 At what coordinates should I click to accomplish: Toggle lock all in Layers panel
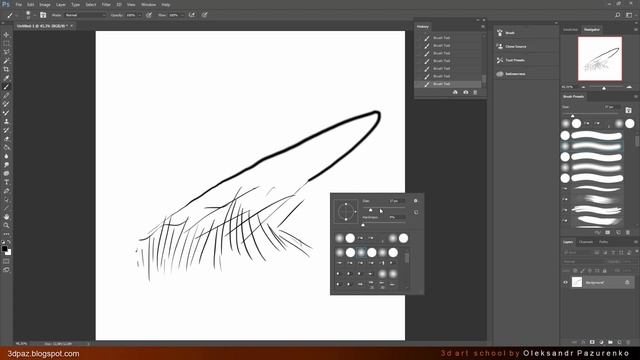tap(605, 271)
